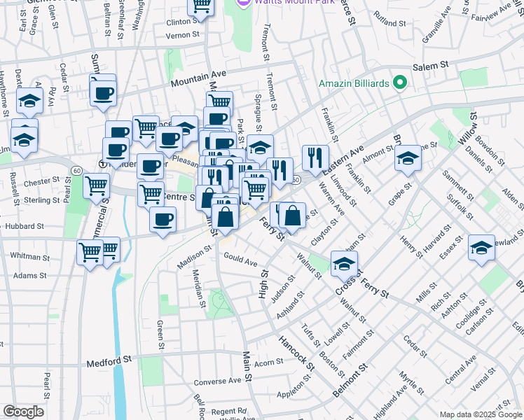524x420 pixels.
Task: Click the Amazin Billiards location pin
Action: (400, 83)
